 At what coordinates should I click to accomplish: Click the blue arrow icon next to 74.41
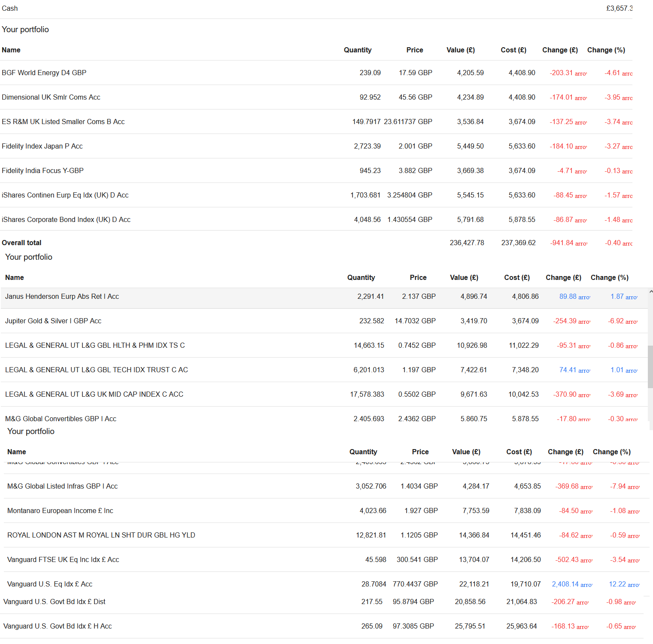pyautogui.click(x=584, y=371)
